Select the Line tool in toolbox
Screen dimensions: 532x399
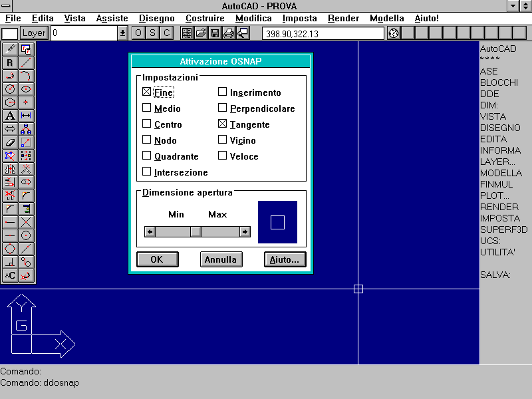click(26, 63)
